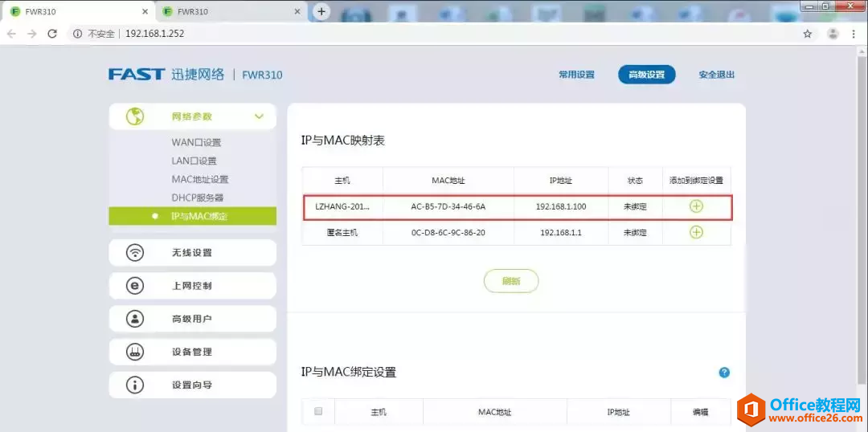This screenshot has height=432, width=868.
Task: Click the plus icon for 匿名主机 row
Action: (x=696, y=232)
